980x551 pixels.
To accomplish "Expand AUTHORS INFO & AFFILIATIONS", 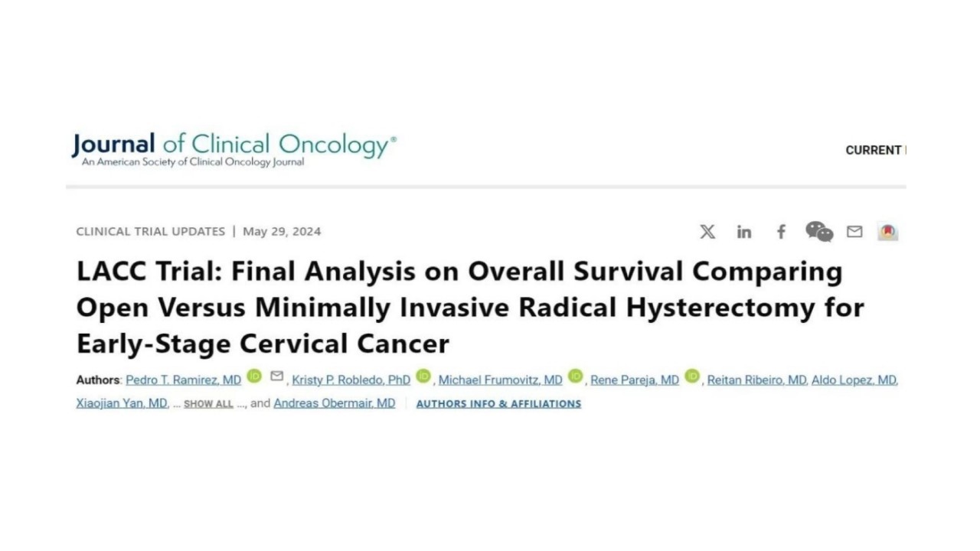I will tap(498, 404).
